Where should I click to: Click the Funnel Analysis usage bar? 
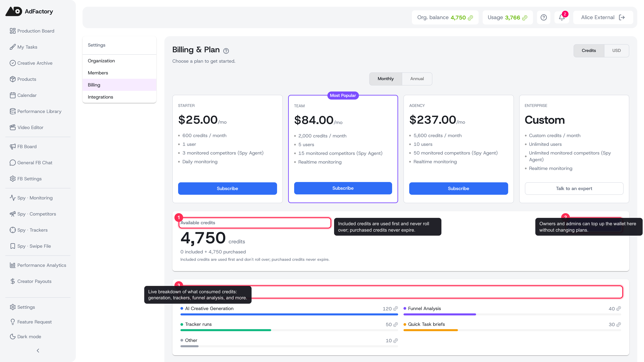pos(512,314)
